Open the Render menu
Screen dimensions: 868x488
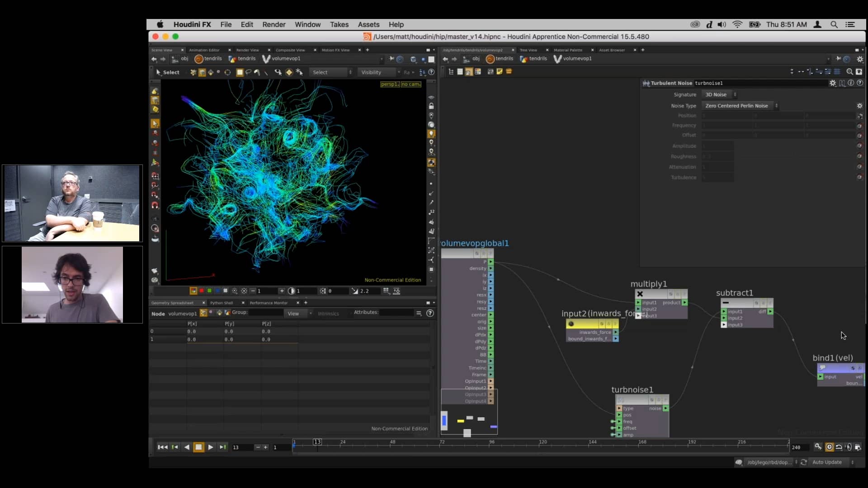(274, 24)
